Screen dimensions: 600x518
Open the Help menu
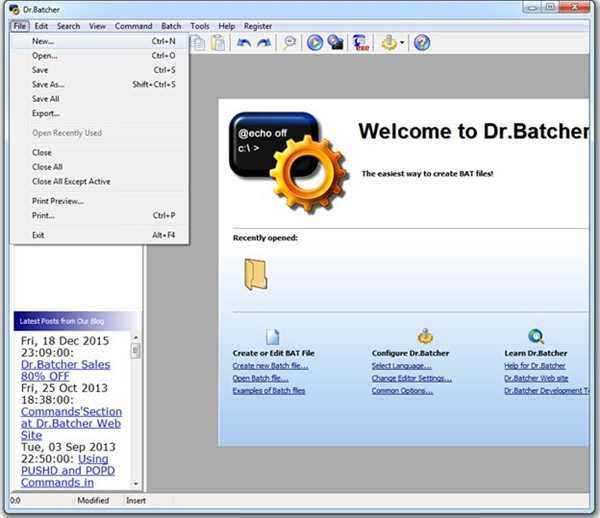(227, 26)
